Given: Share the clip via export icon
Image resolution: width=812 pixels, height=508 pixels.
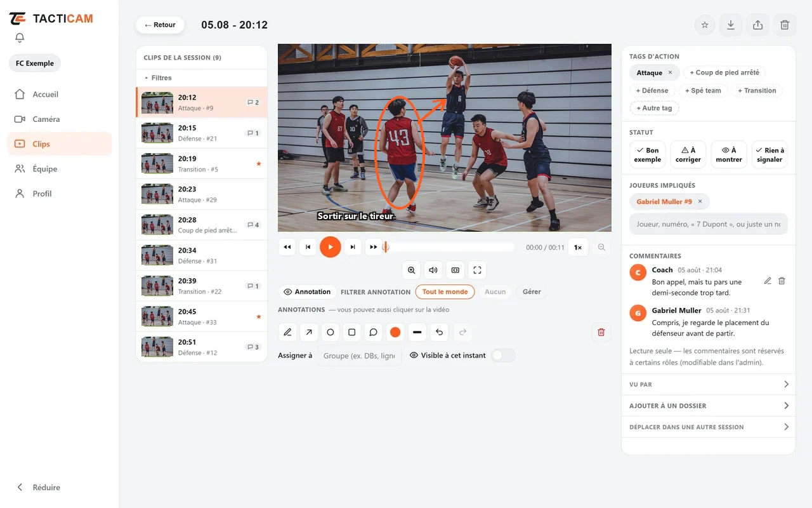Looking at the screenshot, I should pos(757,25).
